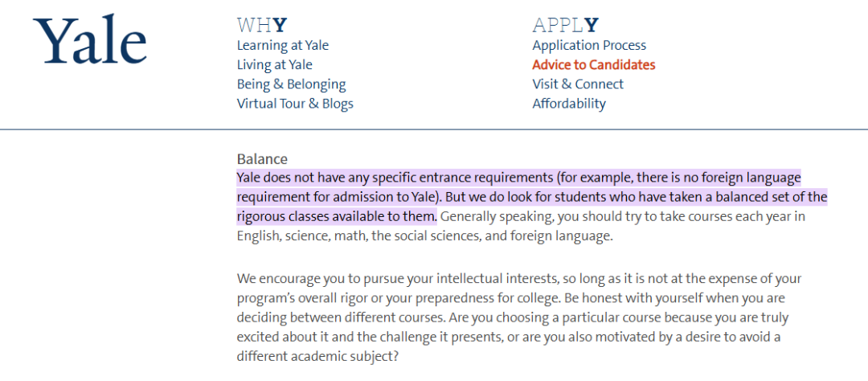Click the line listing English, science, math
This screenshot has width=868, height=381.
tap(424, 236)
